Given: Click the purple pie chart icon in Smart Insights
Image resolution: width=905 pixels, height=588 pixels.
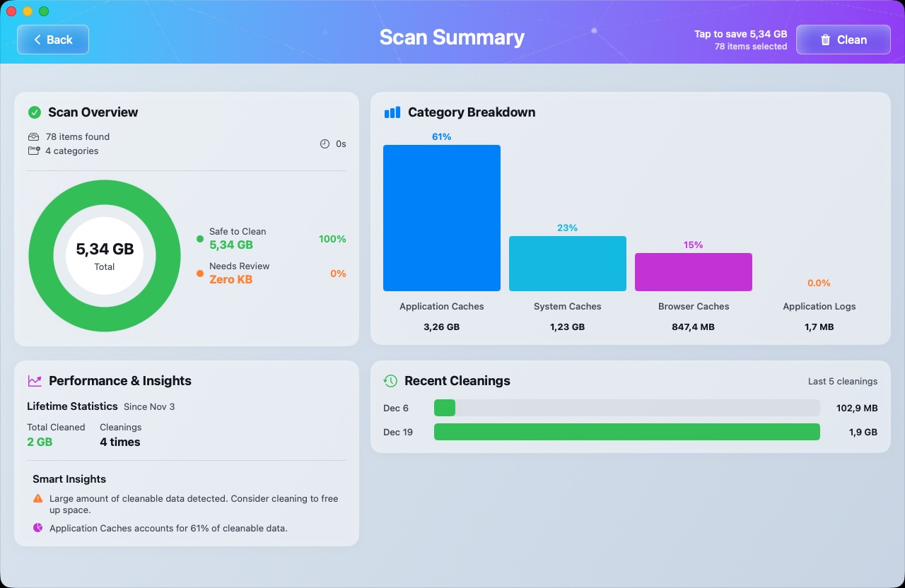Looking at the screenshot, I should pyautogui.click(x=37, y=528).
